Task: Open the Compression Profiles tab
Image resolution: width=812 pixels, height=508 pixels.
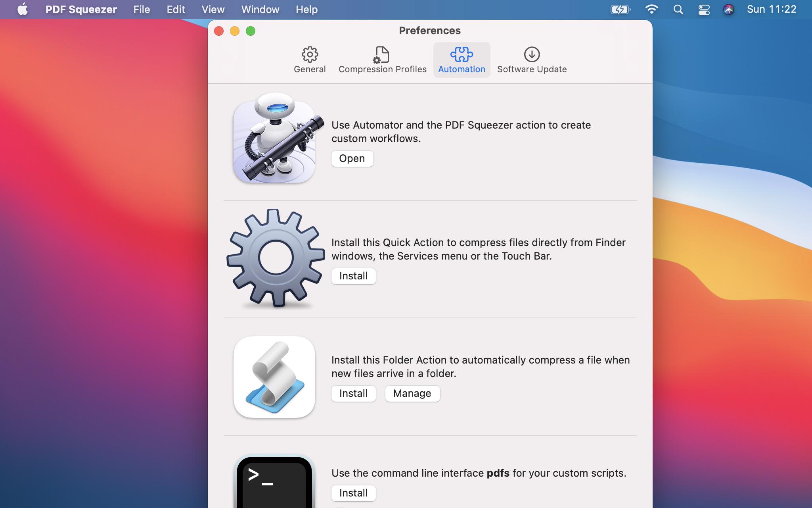Action: (x=382, y=60)
